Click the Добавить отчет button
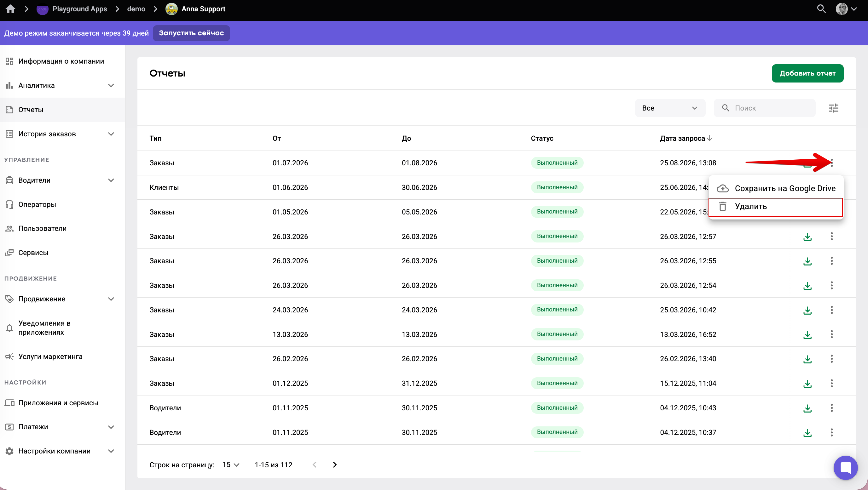 pos(807,73)
